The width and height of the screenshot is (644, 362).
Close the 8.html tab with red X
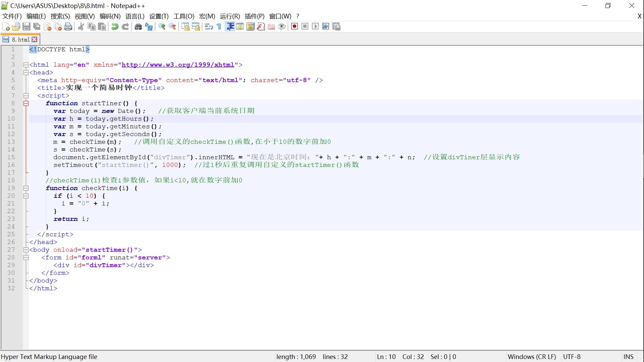coord(35,40)
